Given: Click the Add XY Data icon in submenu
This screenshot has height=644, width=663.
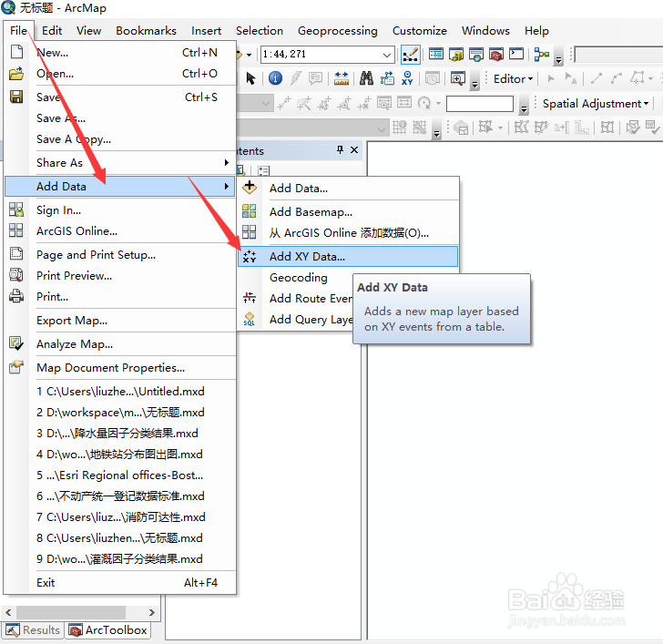Looking at the screenshot, I should (250, 256).
